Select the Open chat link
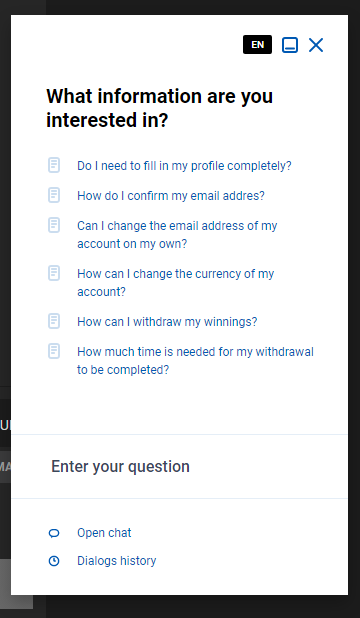The width and height of the screenshot is (360, 618). (104, 533)
